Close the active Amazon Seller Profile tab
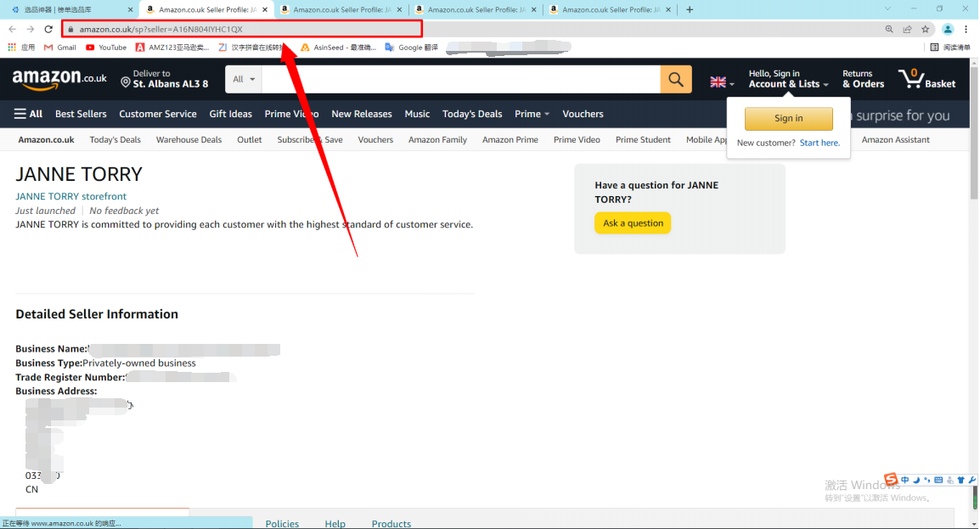Viewport: 980px width, 529px height. [x=265, y=9]
